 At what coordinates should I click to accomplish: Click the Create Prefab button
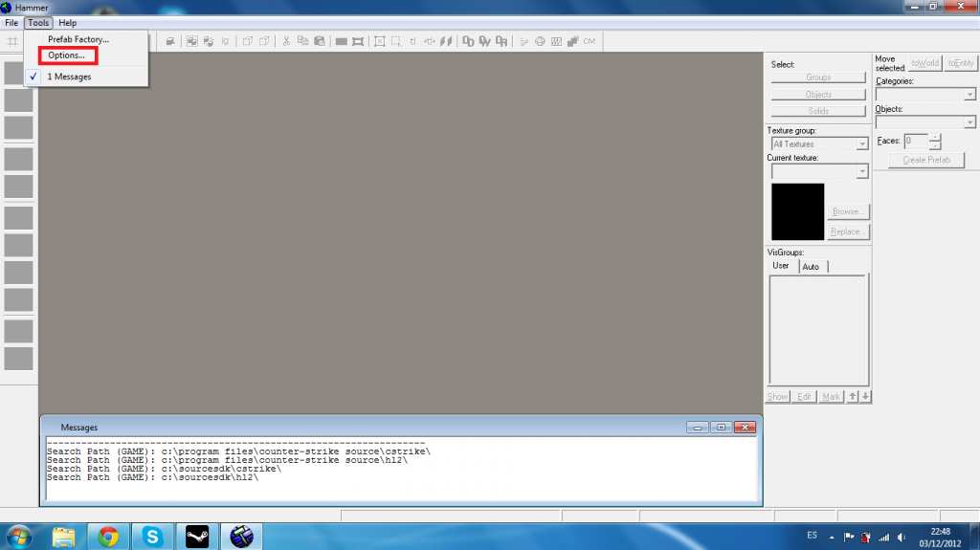[926, 160]
